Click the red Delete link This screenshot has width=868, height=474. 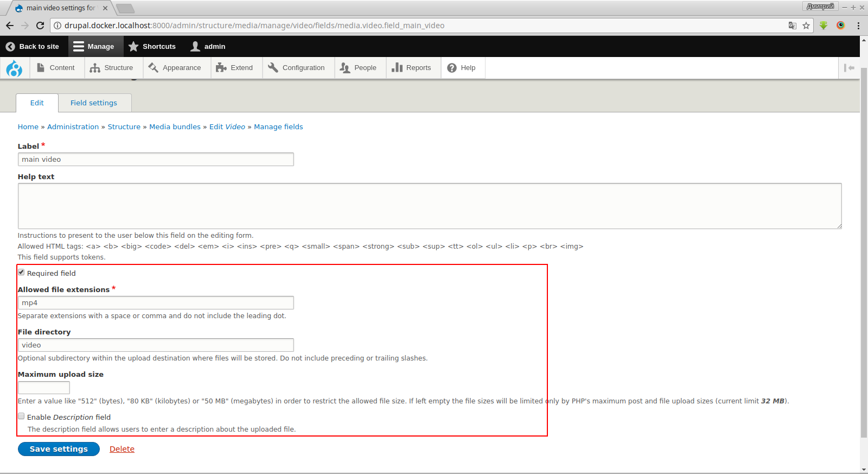122,449
